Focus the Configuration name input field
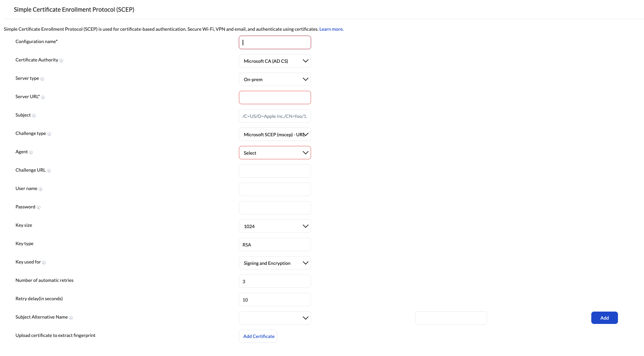 point(275,42)
